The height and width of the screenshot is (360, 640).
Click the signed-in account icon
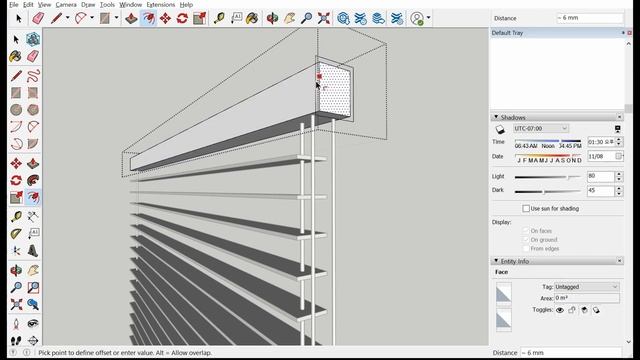click(417, 18)
